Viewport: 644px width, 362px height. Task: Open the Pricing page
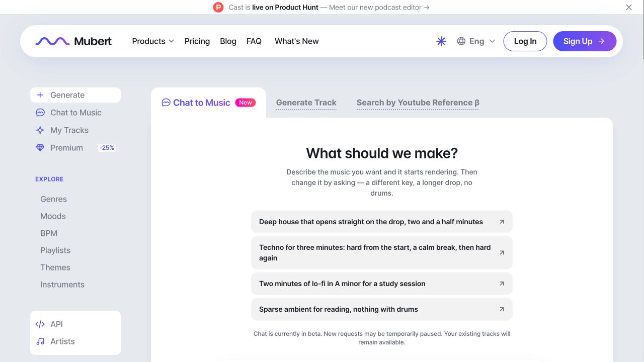coord(197,41)
